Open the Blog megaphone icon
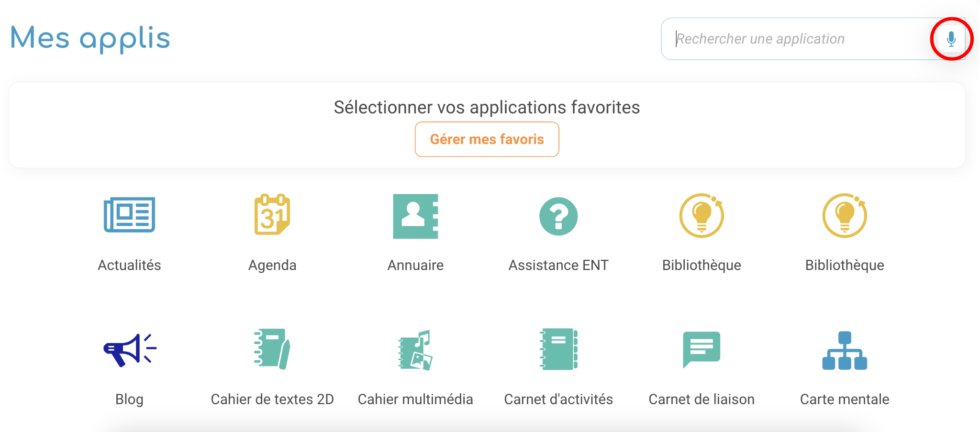The width and height of the screenshot is (980, 432). [x=129, y=350]
